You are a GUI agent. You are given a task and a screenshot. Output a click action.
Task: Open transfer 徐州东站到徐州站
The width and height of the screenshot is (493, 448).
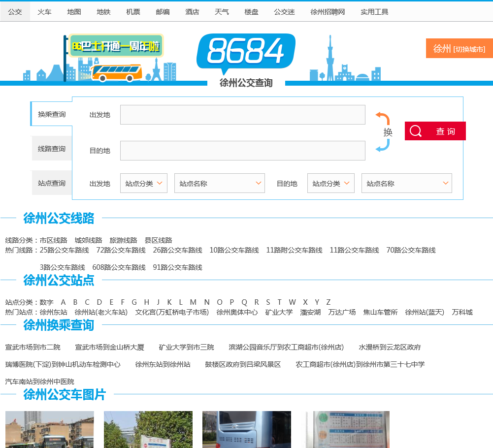coord(163,365)
